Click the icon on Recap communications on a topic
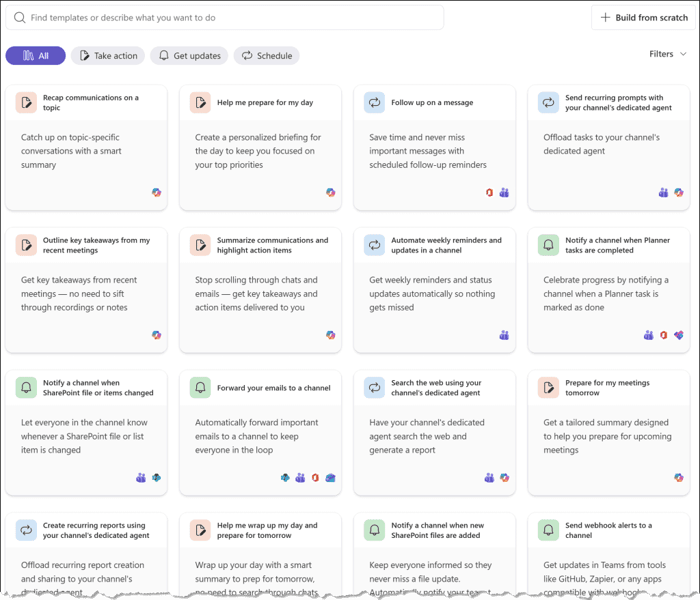Screen dimensions: 700x600 [26, 103]
